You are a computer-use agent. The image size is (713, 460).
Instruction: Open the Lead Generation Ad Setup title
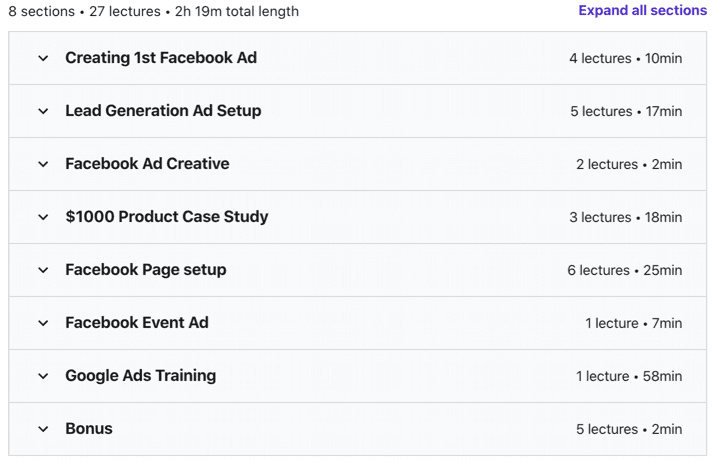point(163,111)
